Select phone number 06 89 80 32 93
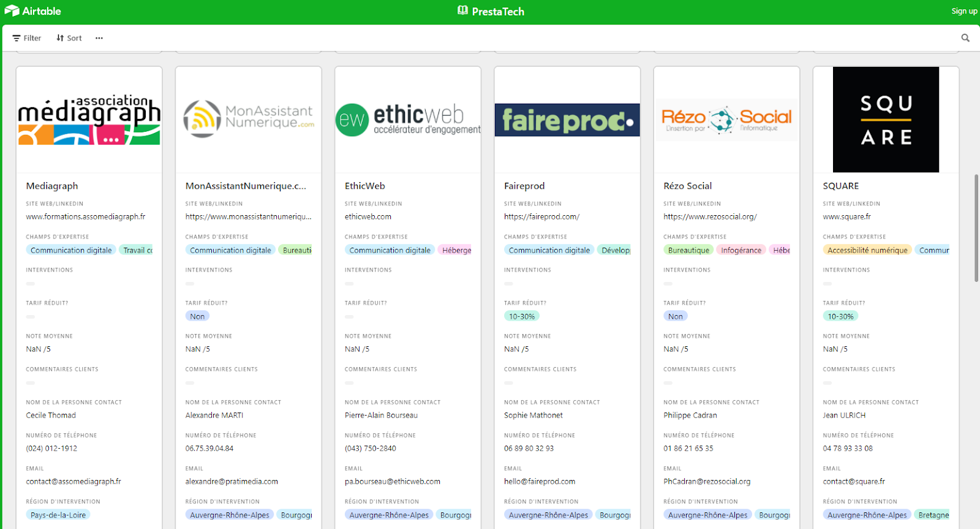 coord(529,448)
